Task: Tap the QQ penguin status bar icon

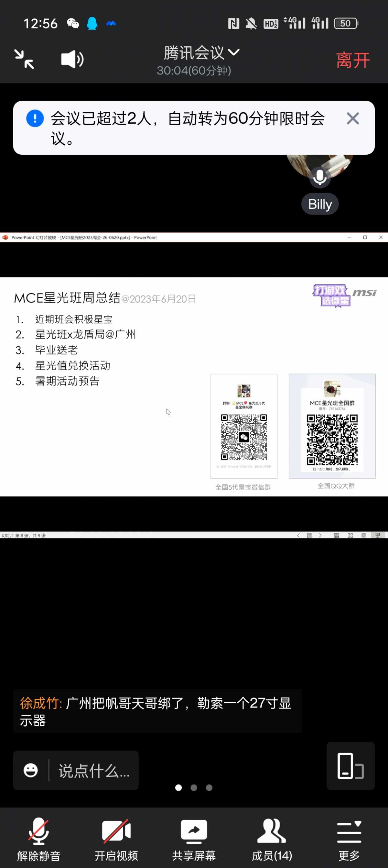Action: click(92, 24)
